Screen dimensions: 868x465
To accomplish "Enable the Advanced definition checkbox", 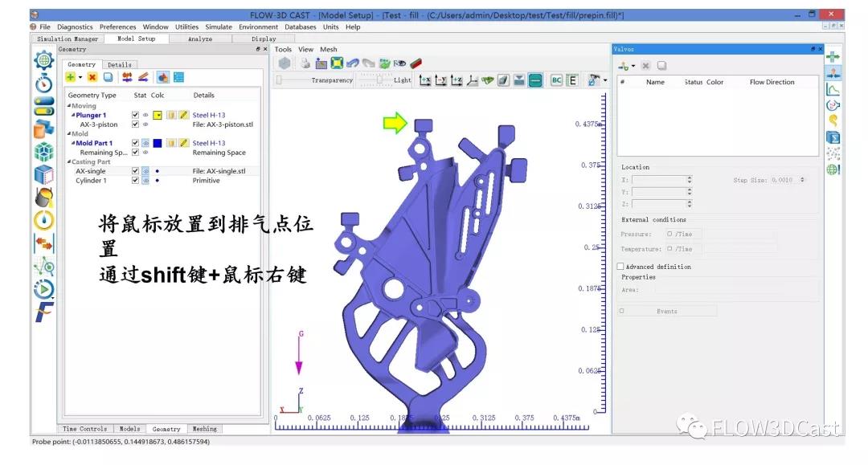I will tap(620, 267).
